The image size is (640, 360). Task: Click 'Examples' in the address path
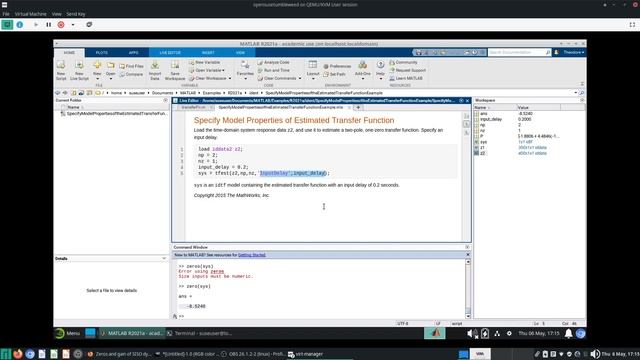coord(211,93)
